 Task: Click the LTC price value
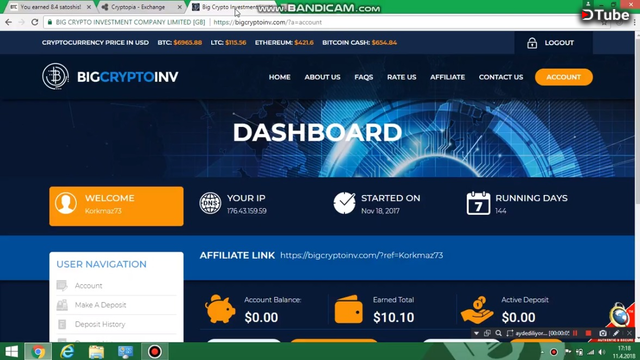[236, 42]
